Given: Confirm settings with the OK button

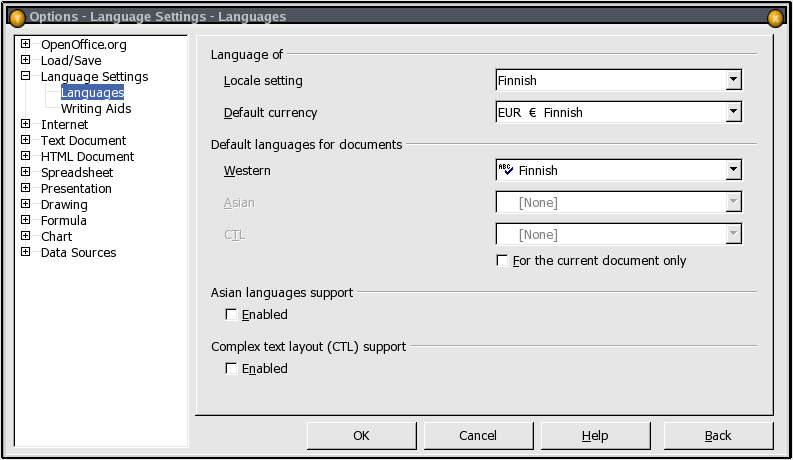Looking at the screenshot, I should pos(362,436).
